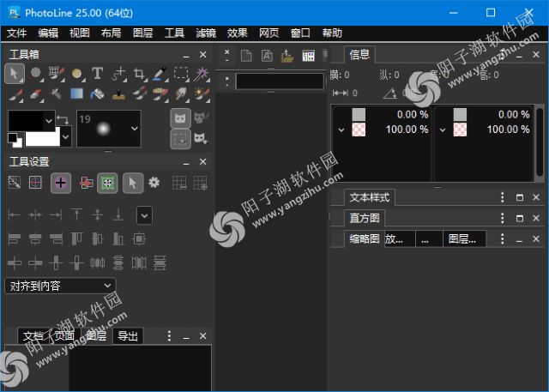
Task: Toggle the dim cat with brush icon
Action: click(x=202, y=118)
